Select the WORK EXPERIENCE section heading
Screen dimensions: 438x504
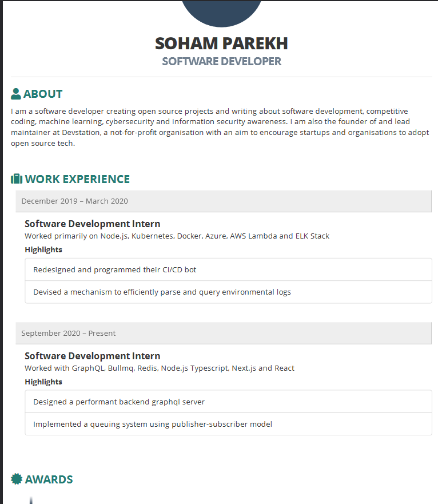click(x=77, y=179)
